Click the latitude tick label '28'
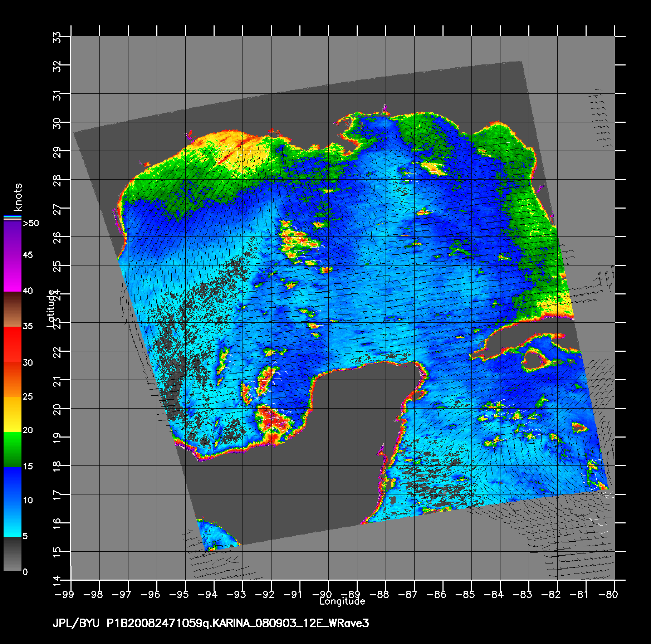651x644 pixels. 57,180
